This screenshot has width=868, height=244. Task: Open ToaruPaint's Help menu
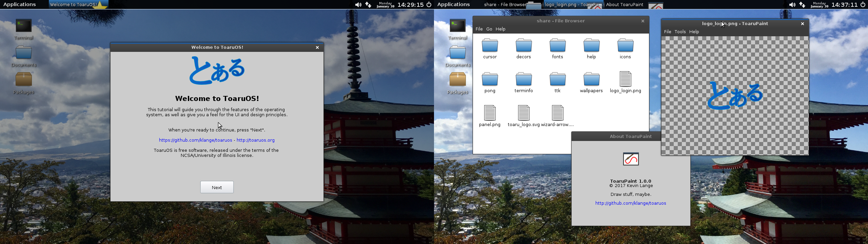[x=694, y=32]
